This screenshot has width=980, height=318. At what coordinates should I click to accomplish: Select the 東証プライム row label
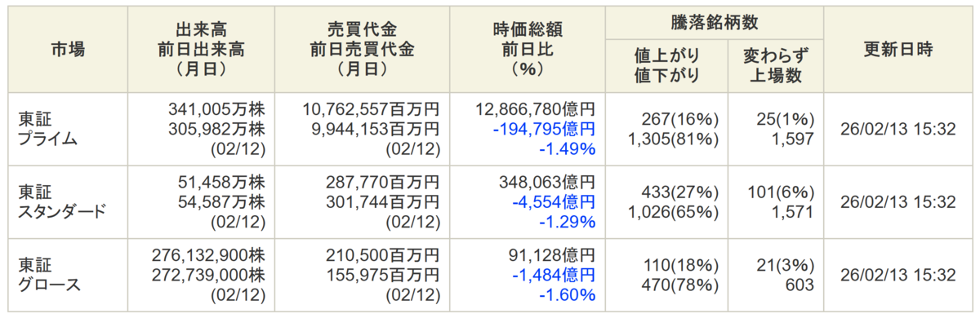tap(47, 129)
